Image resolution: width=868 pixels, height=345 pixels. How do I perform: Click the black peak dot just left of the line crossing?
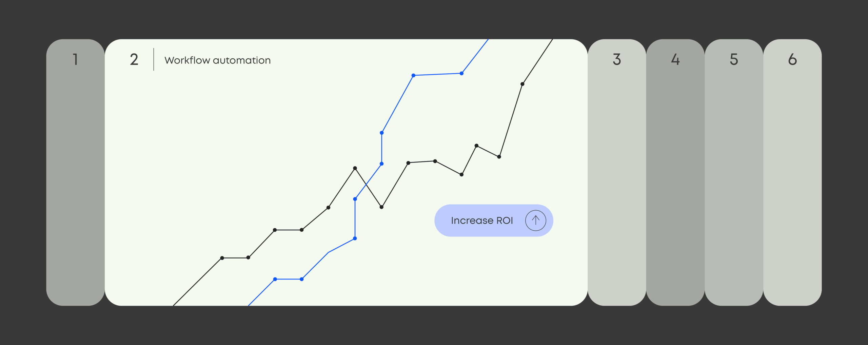click(355, 168)
